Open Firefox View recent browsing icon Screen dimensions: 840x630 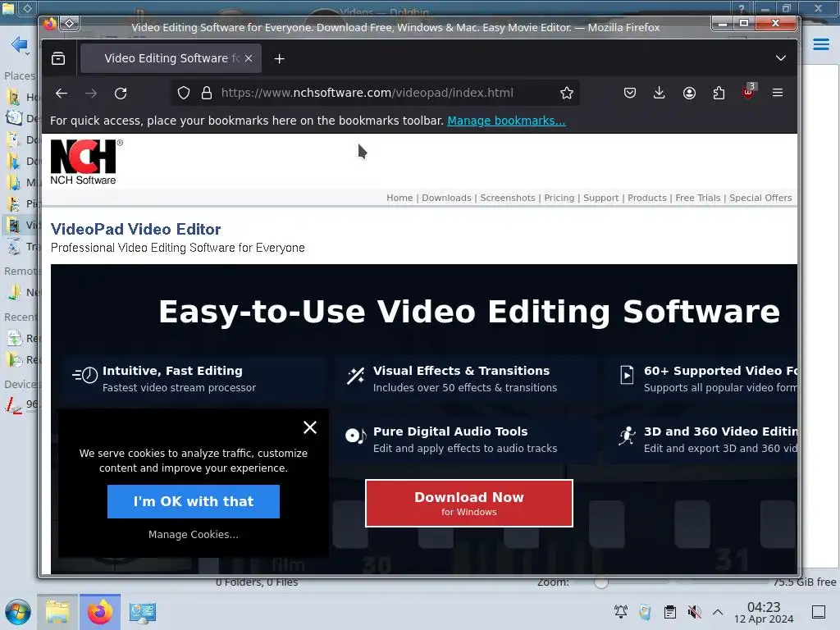[58, 58]
